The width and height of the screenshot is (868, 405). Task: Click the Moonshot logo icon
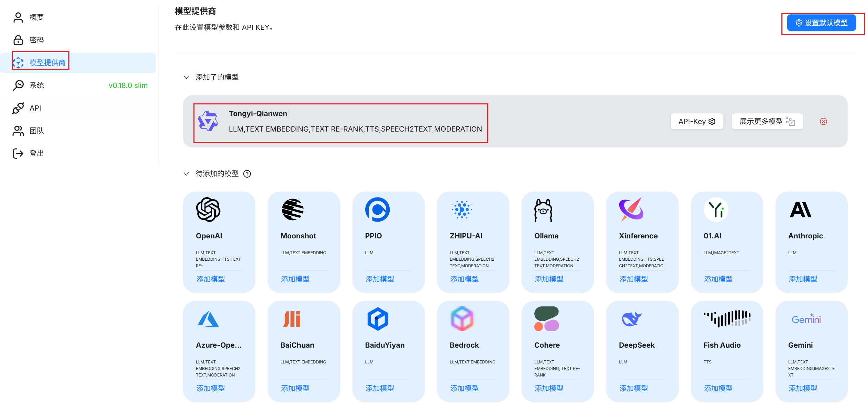point(292,209)
